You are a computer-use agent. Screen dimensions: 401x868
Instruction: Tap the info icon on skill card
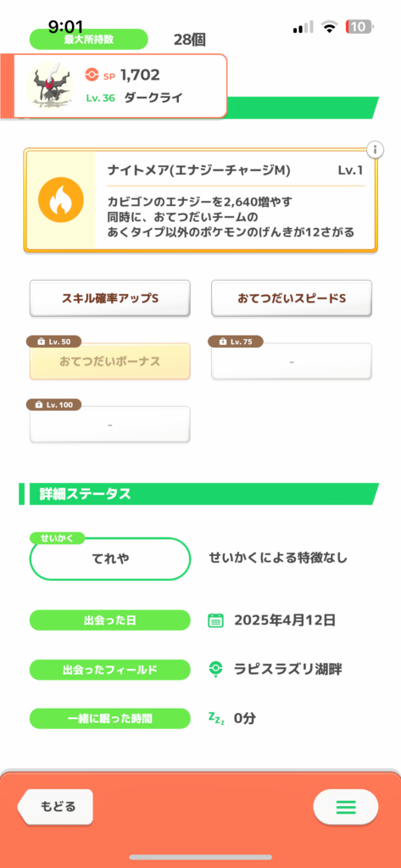coord(375,149)
